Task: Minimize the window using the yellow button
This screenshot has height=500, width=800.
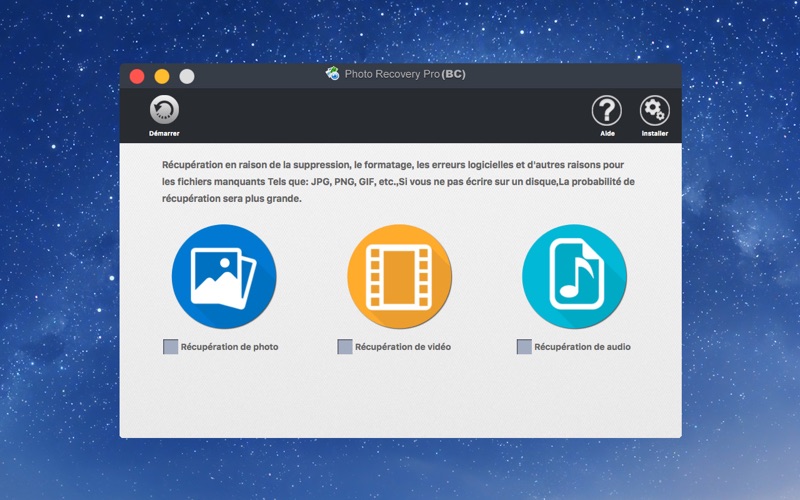Action: coord(162,77)
